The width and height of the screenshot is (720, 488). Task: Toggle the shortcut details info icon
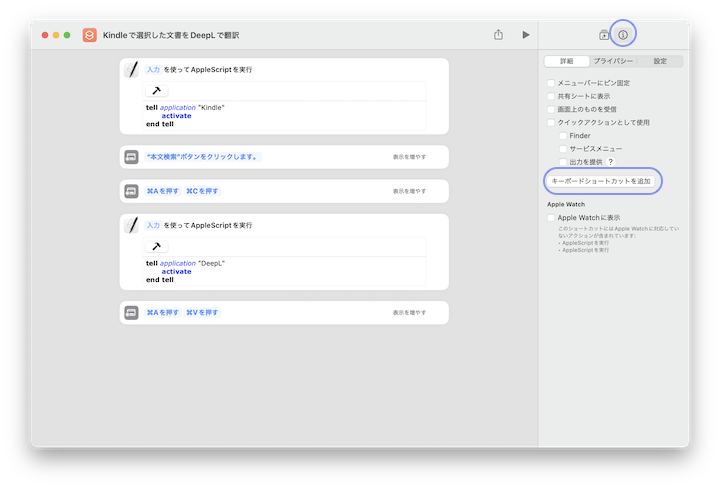point(623,35)
